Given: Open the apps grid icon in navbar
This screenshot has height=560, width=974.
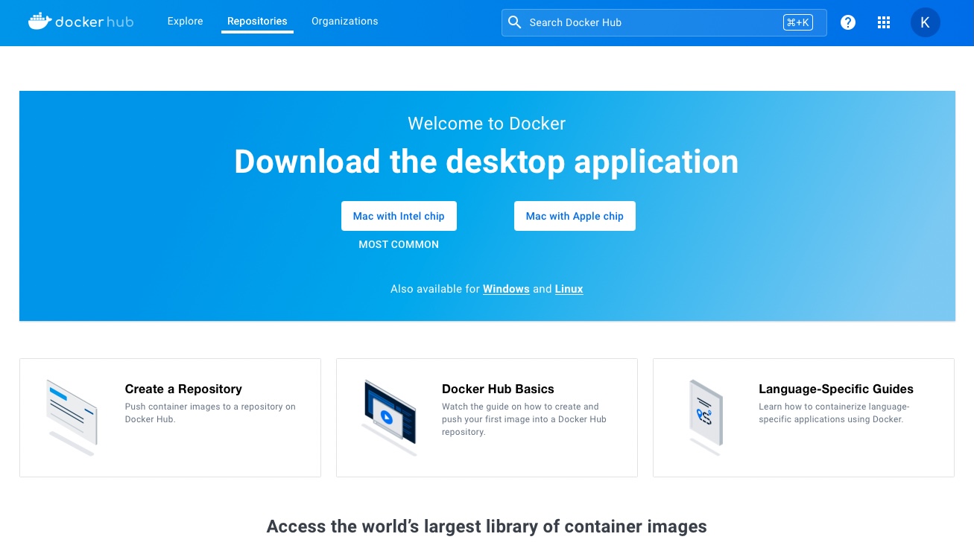Looking at the screenshot, I should (884, 22).
